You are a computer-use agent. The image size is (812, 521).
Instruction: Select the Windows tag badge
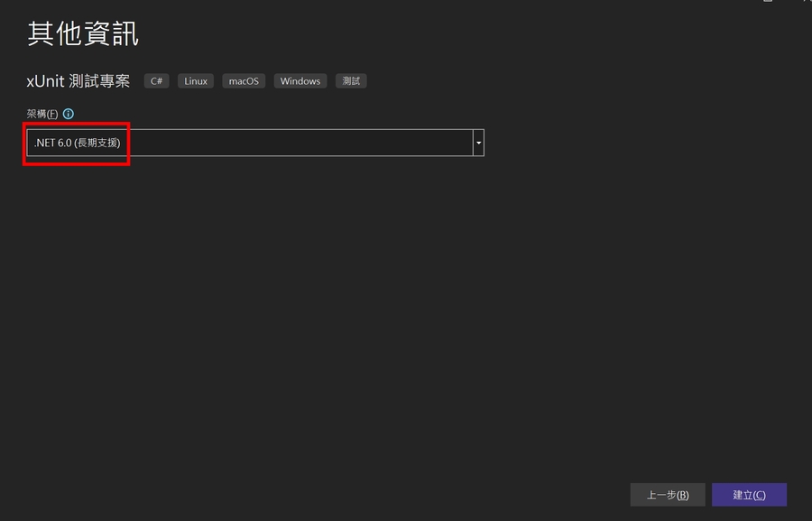click(x=300, y=81)
